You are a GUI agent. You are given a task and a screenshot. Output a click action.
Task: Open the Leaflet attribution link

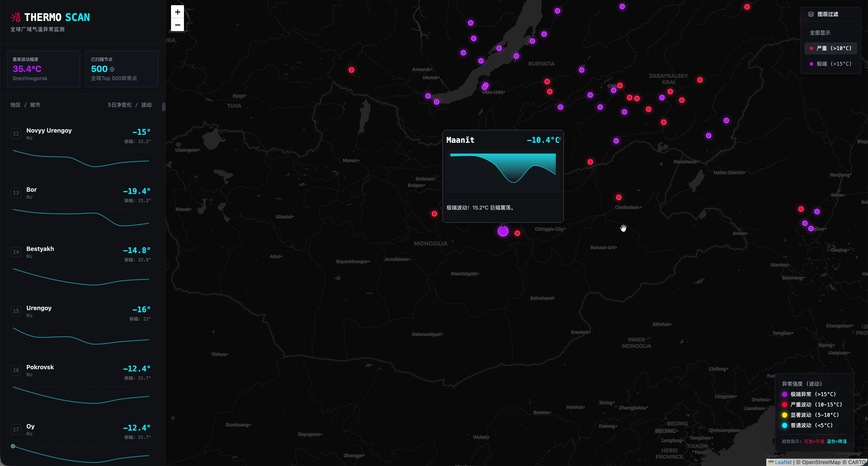pos(782,462)
